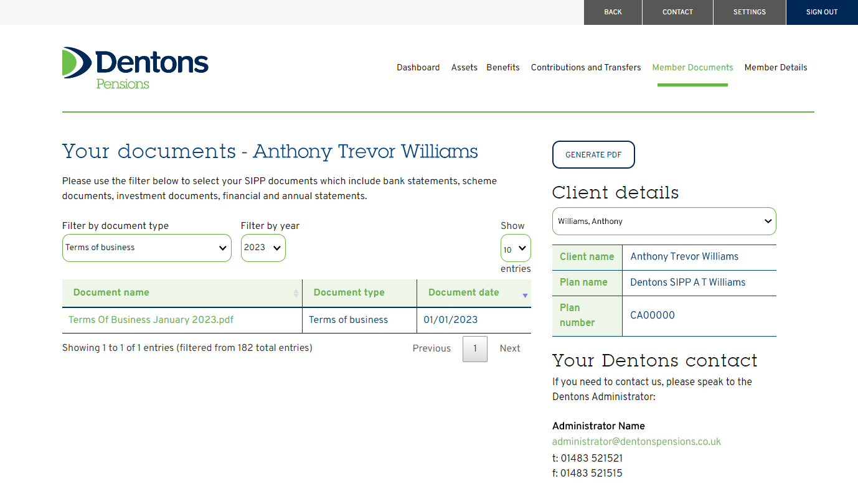Screen dimensions: 858x504
Task: Click the 'Client details' heading
Action: tap(616, 193)
